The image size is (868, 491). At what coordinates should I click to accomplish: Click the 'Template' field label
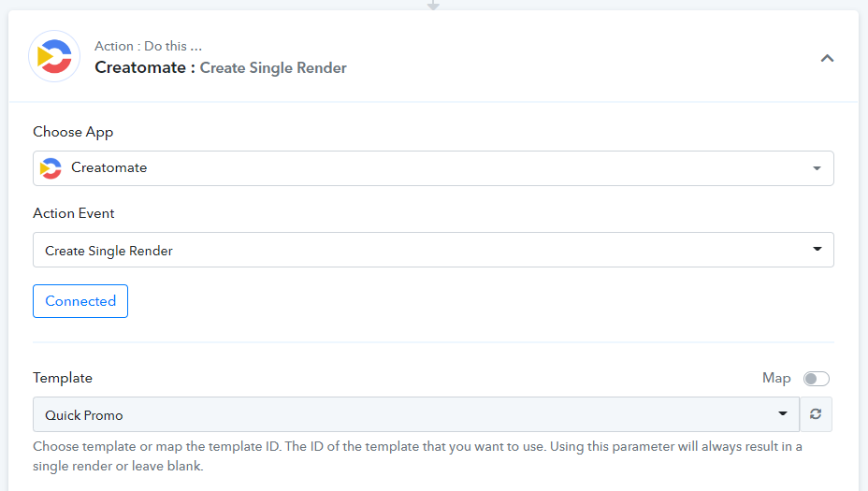(63, 378)
